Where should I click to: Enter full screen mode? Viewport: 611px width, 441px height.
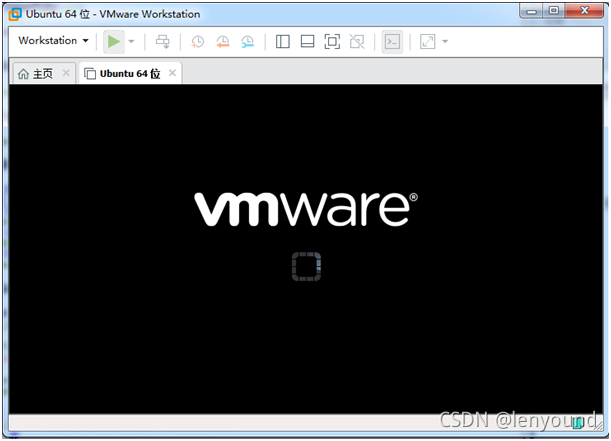[332, 41]
